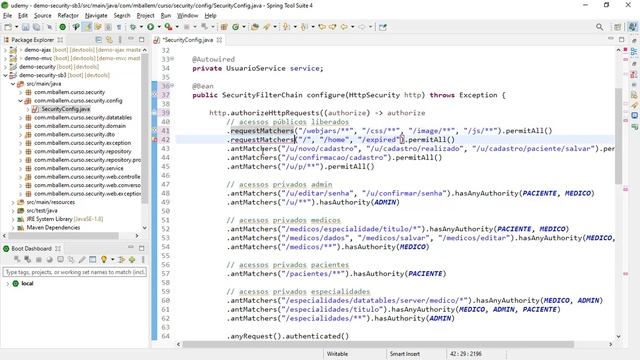Click the Back navigation arrow in the toolbar
The width and height of the screenshot is (640, 360).
coord(344,27)
